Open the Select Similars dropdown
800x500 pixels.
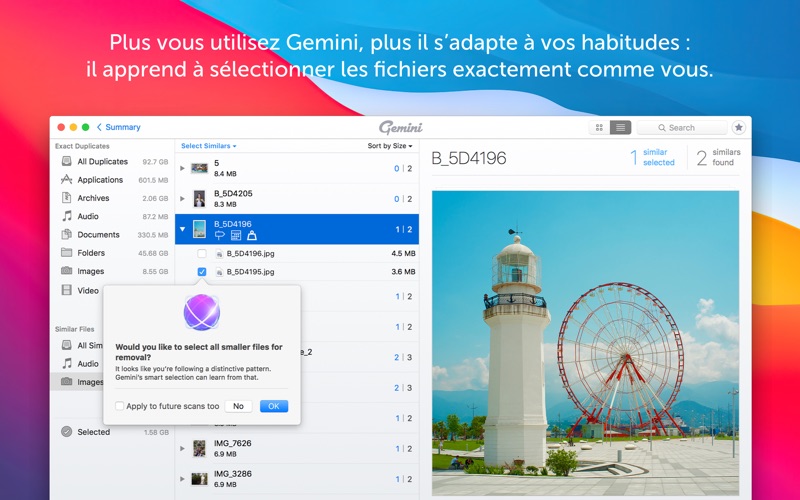coord(209,146)
